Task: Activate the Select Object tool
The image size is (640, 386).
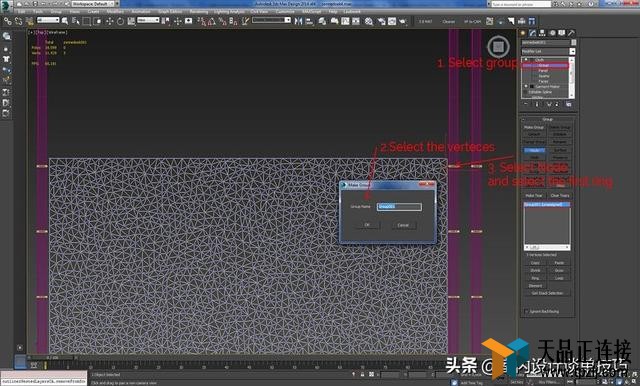Action: pos(64,21)
